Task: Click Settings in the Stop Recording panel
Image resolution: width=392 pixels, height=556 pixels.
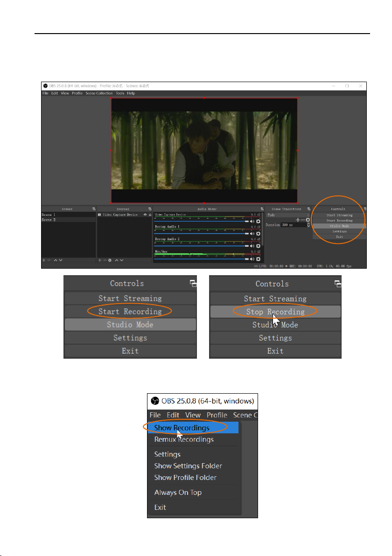Action: pos(275,338)
